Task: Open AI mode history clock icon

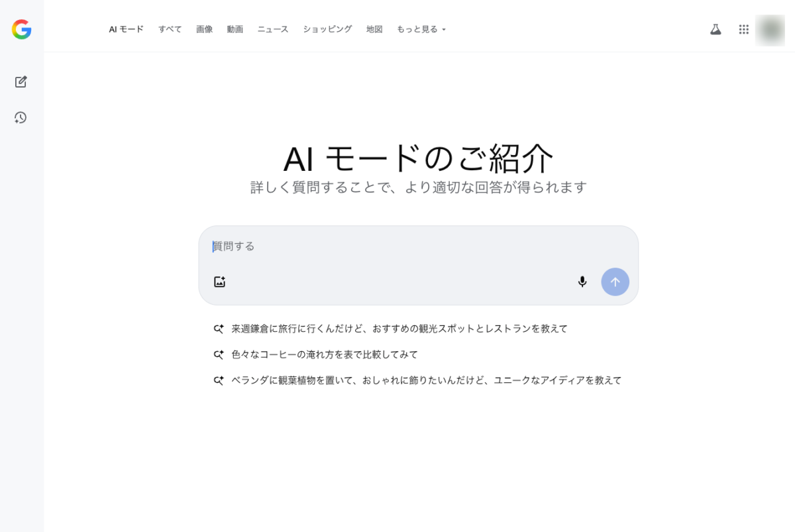Action: pos(21,117)
